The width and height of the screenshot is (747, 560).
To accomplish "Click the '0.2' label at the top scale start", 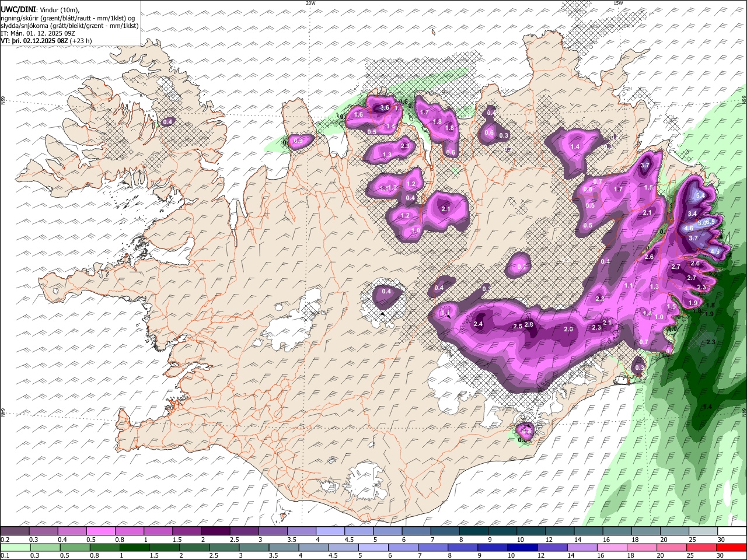I will coord(5,540).
